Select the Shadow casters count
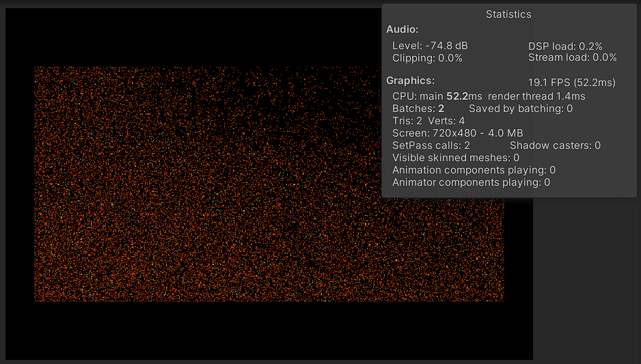 tap(555, 145)
